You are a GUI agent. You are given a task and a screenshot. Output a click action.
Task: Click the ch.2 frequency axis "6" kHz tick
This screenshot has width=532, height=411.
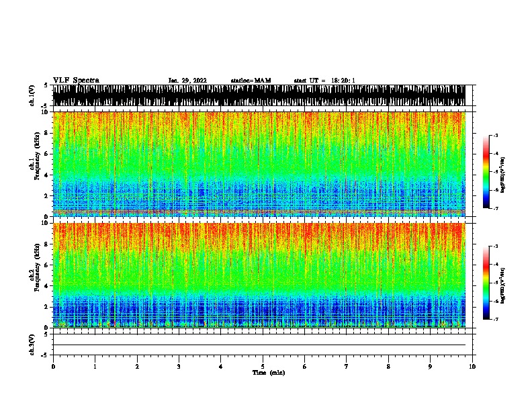[46, 265]
